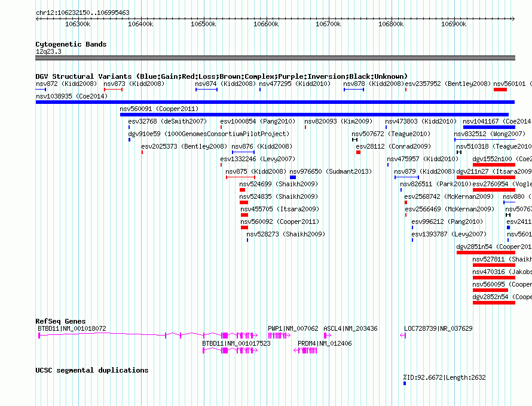Image resolution: width=532 pixels, height=406 pixels.
Task: Select the nsv872 (Kidd2008) variant label
Action: [x=66, y=84]
